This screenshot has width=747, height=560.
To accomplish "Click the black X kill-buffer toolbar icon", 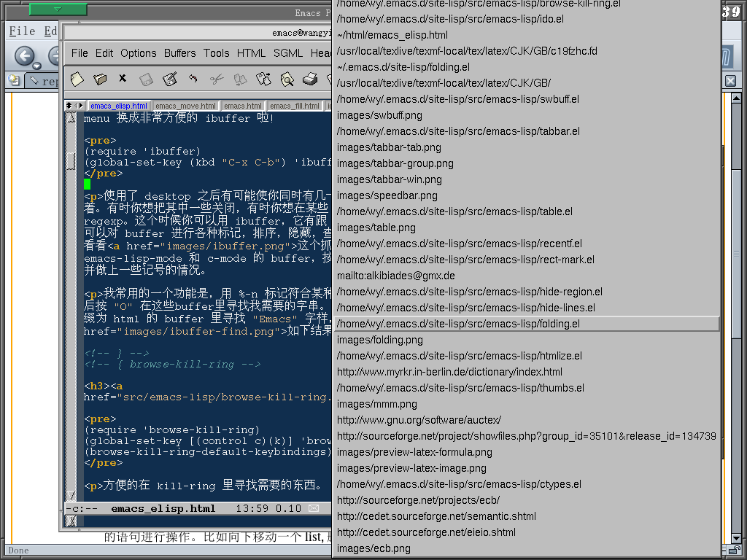I will pyautogui.click(x=123, y=78).
